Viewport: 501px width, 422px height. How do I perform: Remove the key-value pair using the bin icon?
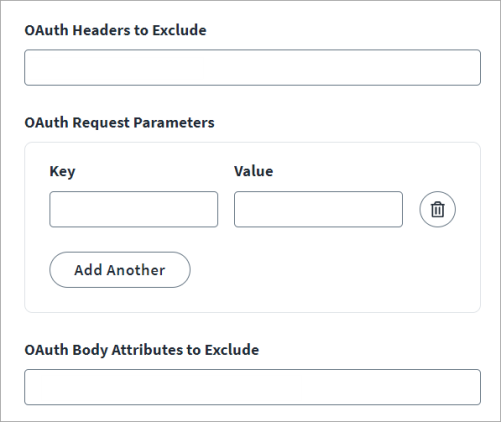[x=437, y=209]
